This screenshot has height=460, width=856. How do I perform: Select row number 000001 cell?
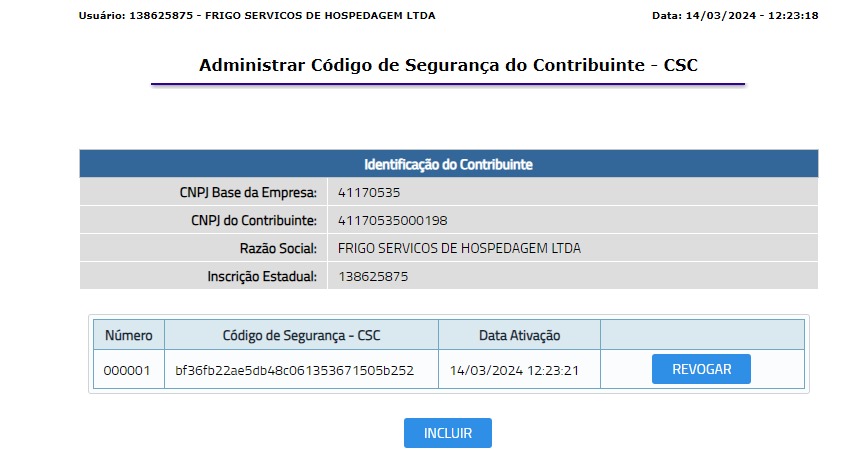[127, 370]
